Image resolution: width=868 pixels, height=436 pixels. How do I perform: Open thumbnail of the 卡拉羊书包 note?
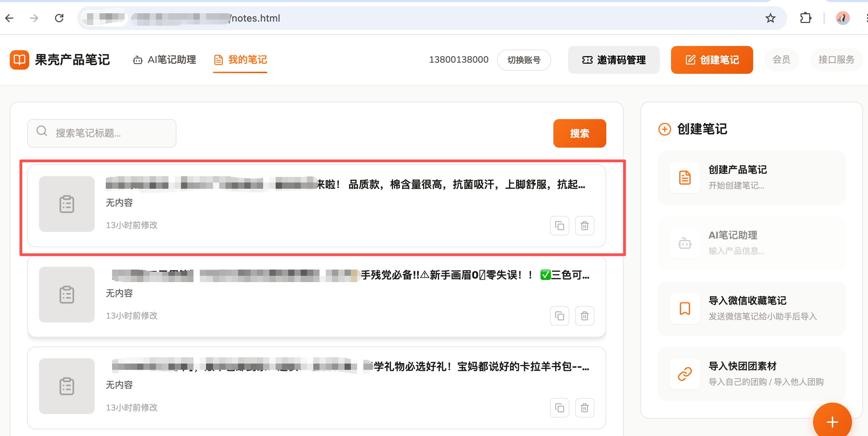[67, 386]
